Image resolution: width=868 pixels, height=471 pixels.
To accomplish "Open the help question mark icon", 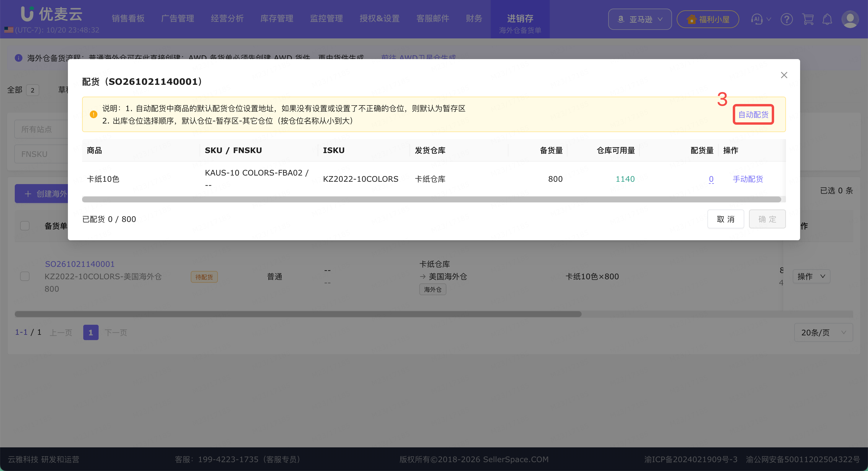I will (x=787, y=19).
